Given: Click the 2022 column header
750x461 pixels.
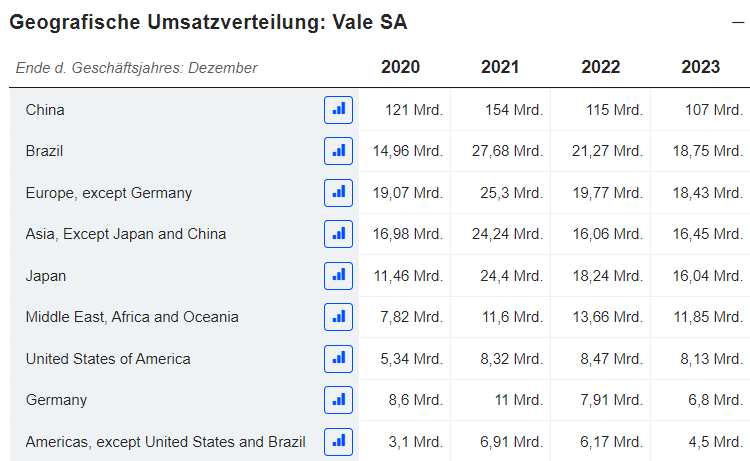Looking at the screenshot, I should (x=600, y=67).
